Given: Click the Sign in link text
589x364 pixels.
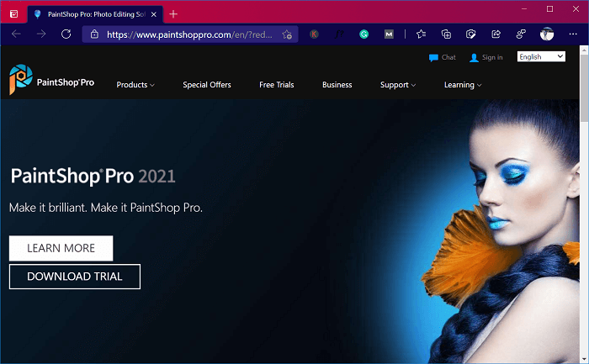Looking at the screenshot, I should click(492, 57).
